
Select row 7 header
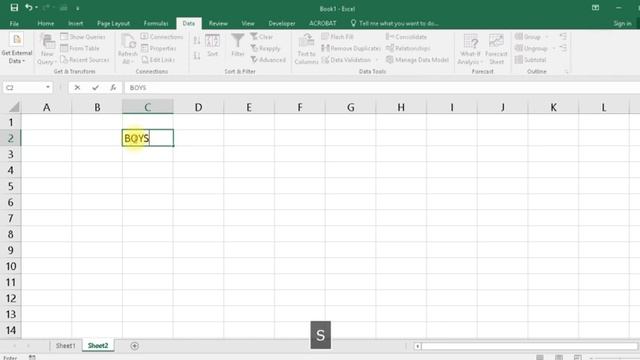(x=11, y=218)
